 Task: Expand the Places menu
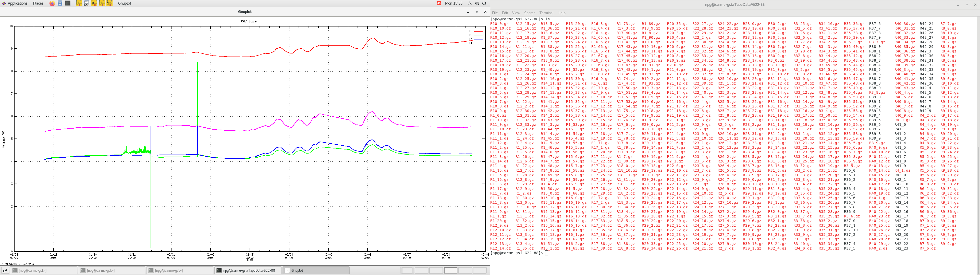[38, 3]
